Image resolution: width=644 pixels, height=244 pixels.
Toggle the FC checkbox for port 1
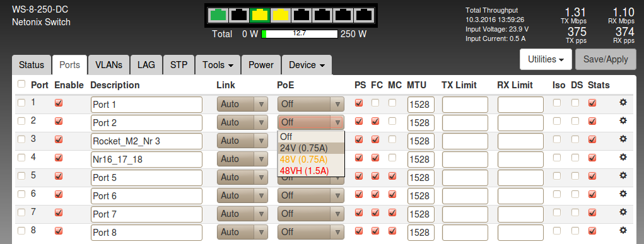coord(375,103)
